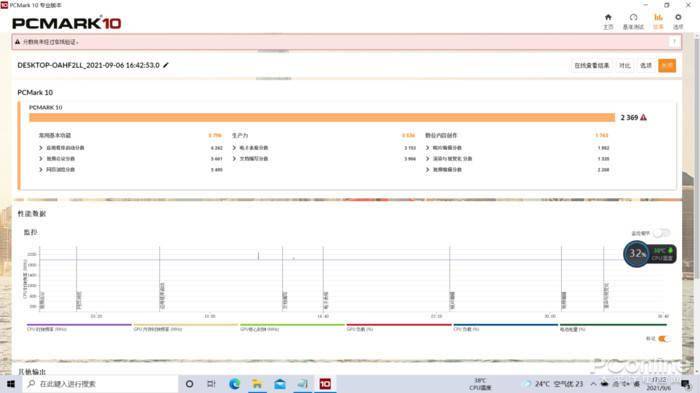Expand the first Digital Content Creation sub-score row

(427, 148)
